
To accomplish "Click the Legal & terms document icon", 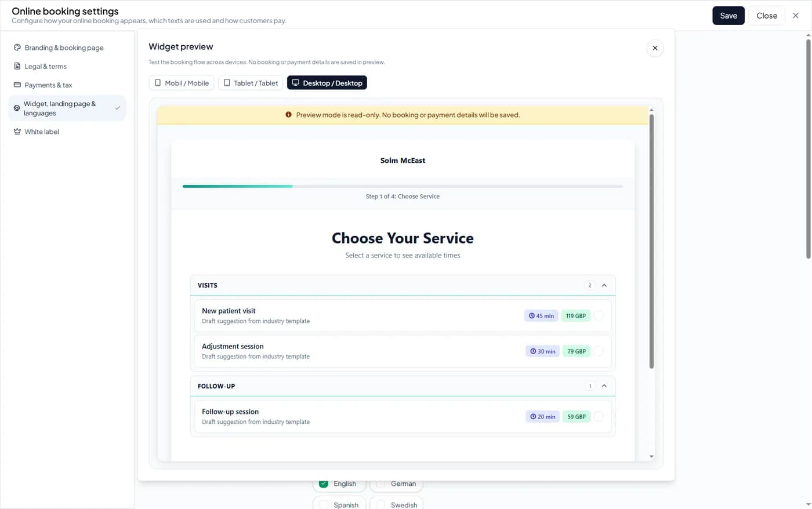I will [17, 66].
